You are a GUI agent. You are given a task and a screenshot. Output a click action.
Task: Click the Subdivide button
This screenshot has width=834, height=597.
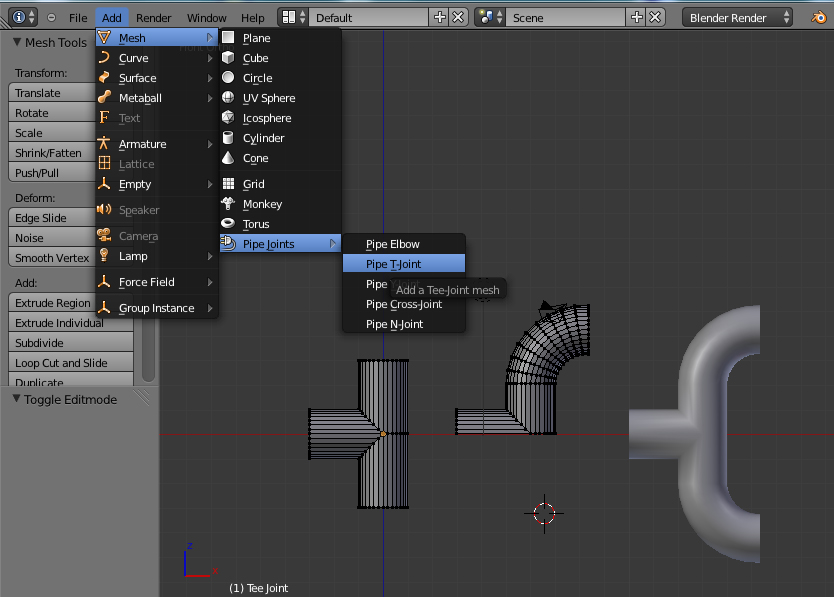[71, 343]
